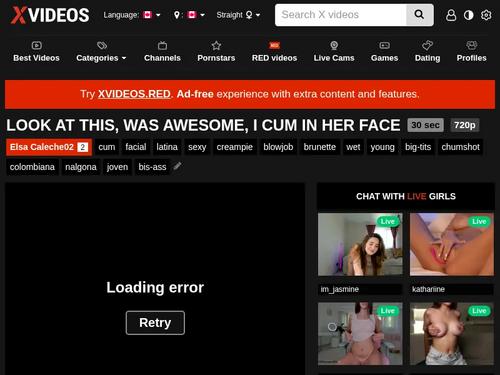Click the 720p quality badge
The image size is (500, 375).
(465, 125)
